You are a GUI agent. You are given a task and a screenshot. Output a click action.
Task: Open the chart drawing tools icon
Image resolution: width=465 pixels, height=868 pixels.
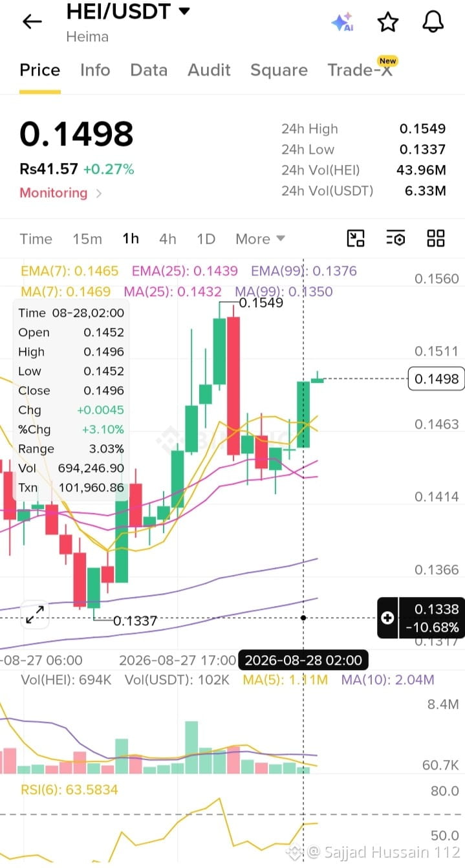(x=356, y=239)
